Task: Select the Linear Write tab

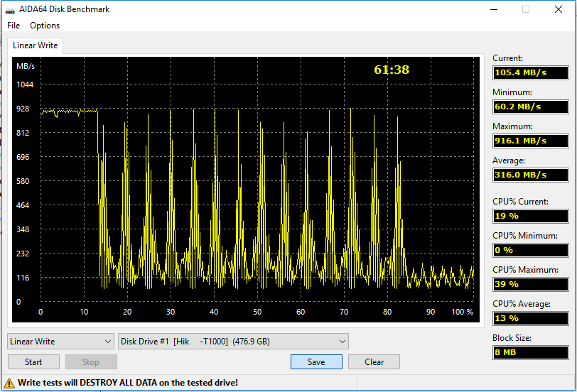Action: [35, 45]
